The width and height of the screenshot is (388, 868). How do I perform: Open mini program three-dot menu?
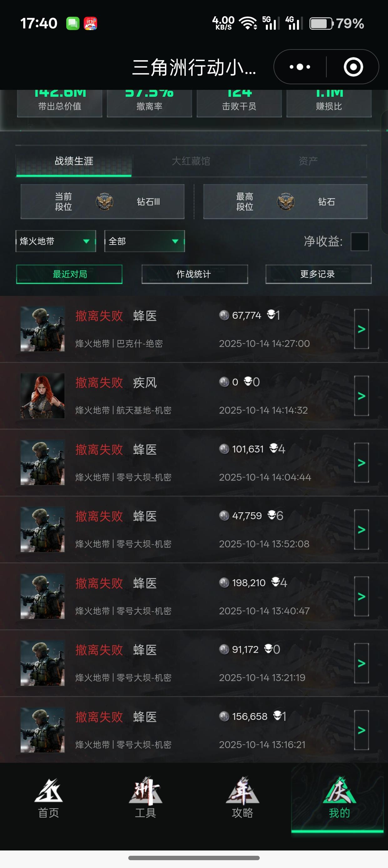pos(300,67)
